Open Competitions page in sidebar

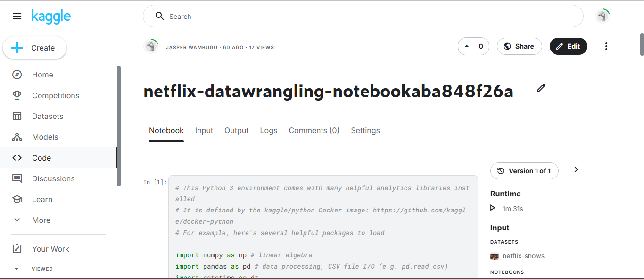click(x=56, y=95)
